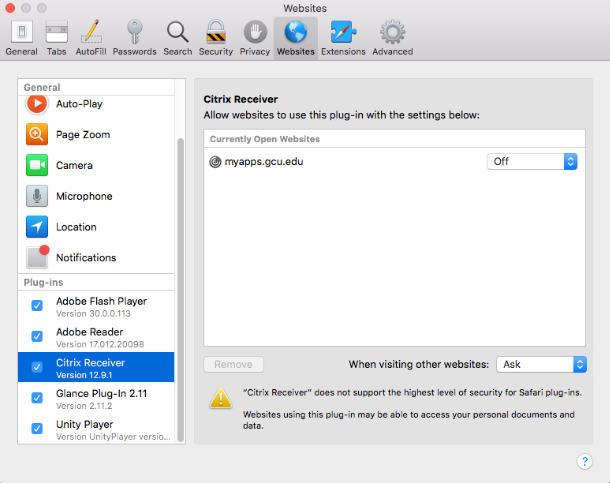Select 'Adobe Flash Player' plug-in name
This screenshot has width=610, height=483.
tap(102, 301)
